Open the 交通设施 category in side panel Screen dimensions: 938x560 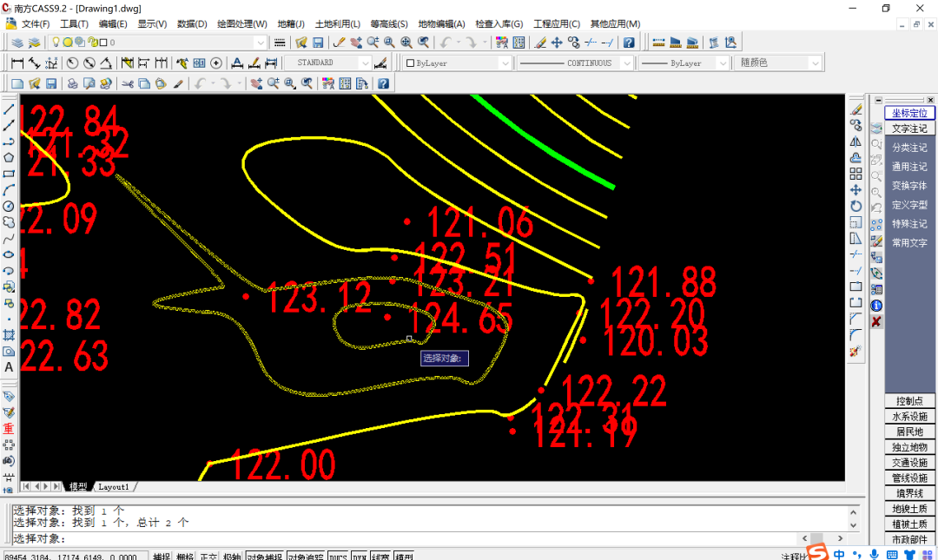click(x=909, y=463)
